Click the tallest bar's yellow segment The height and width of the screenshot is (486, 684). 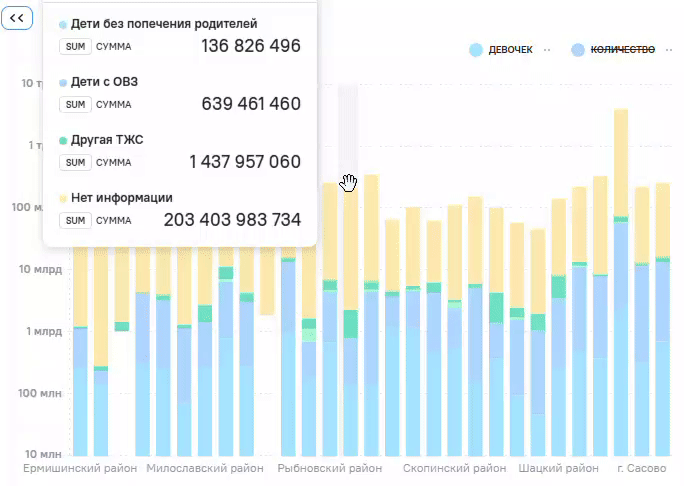(x=621, y=162)
